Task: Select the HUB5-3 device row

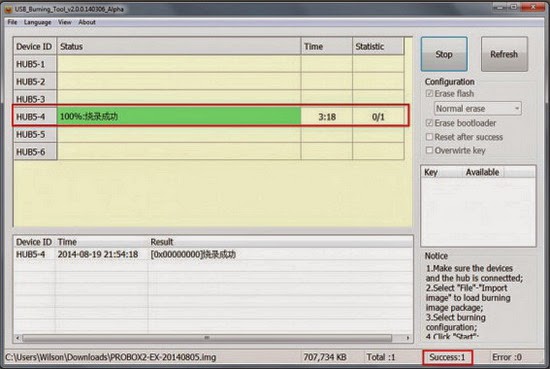Action: point(209,98)
